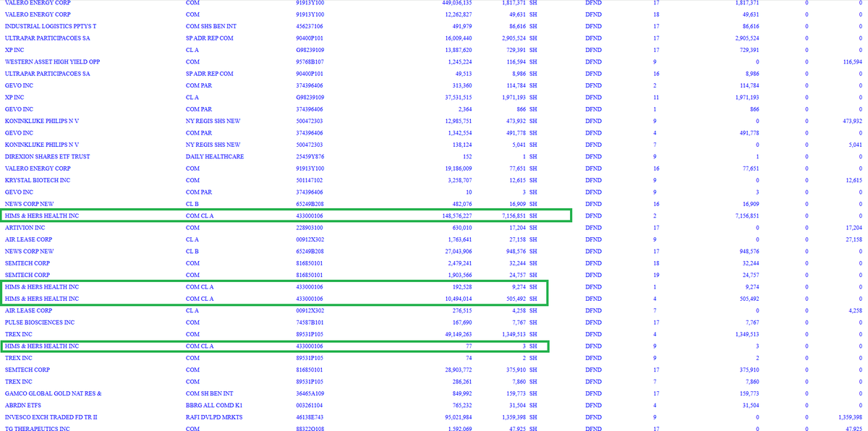Click the value '28,903,772' for Semtech
Viewport: 868px width, 431px height.
[x=457, y=370]
